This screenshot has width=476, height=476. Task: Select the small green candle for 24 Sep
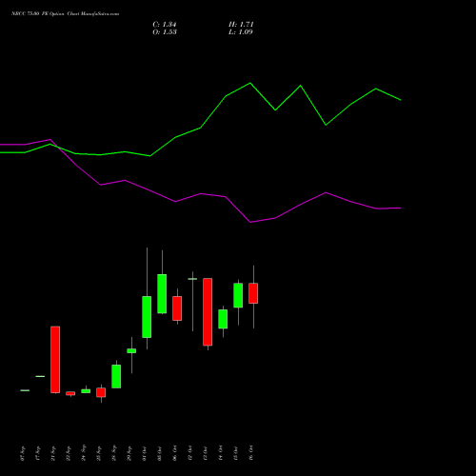tap(86, 391)
